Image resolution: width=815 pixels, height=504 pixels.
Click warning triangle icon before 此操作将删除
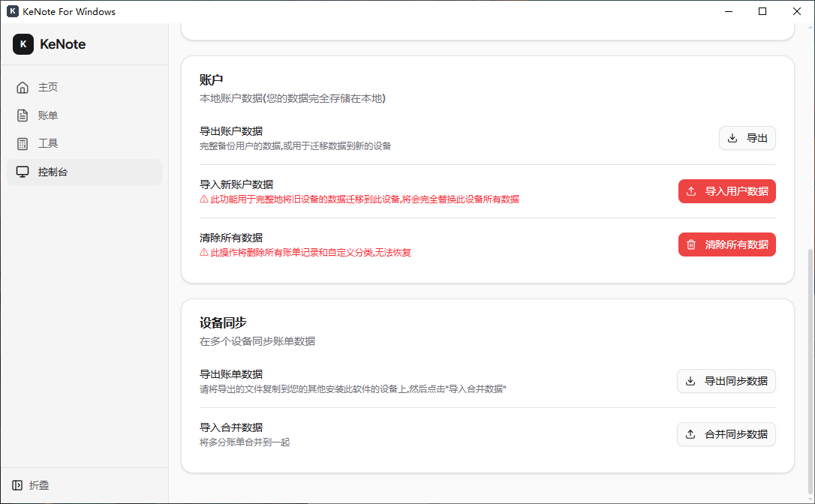click(x=204, y=253)
